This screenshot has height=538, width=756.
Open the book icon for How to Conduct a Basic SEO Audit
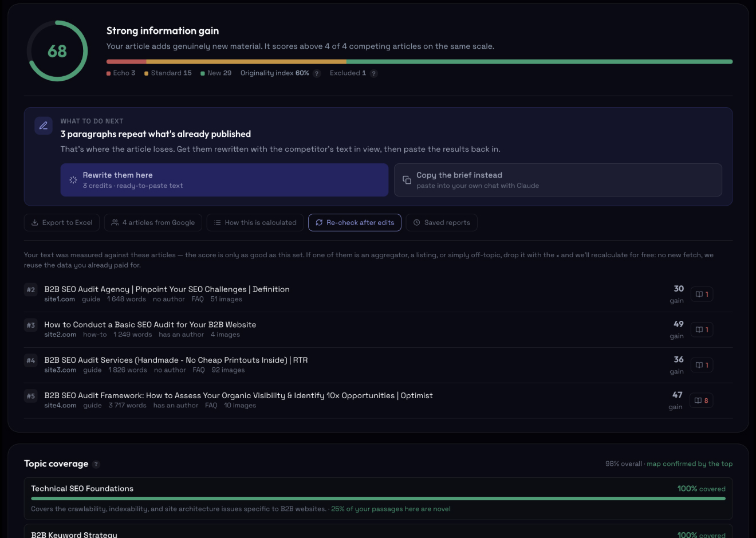coord(702,329)
